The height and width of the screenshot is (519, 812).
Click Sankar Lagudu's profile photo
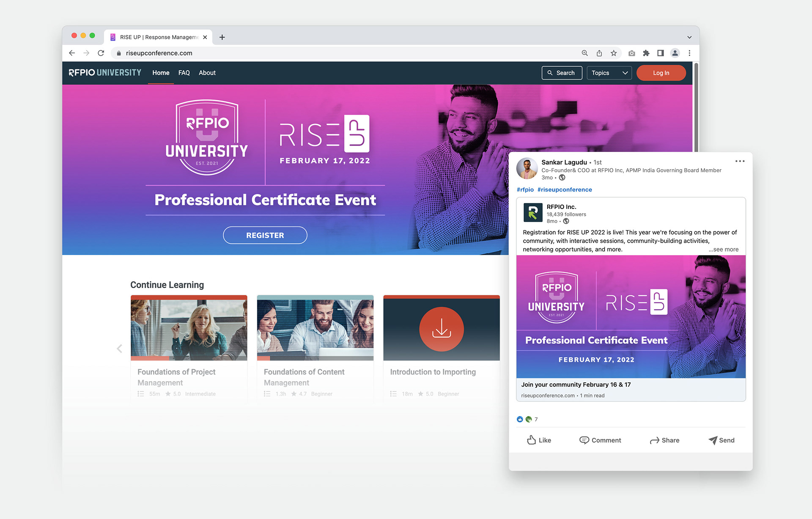point(527,168)
